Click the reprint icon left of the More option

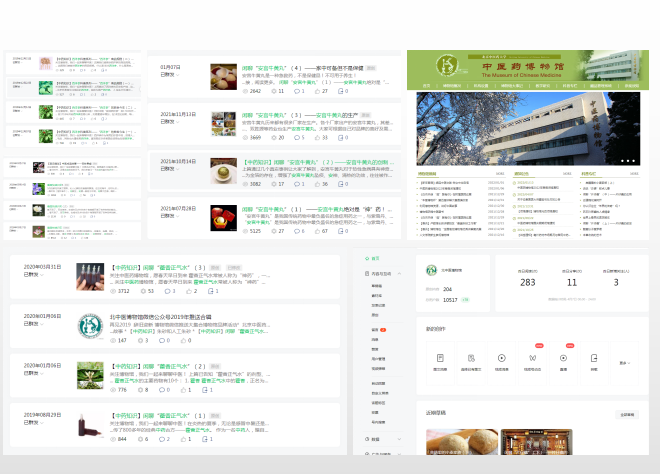point(594,357)
